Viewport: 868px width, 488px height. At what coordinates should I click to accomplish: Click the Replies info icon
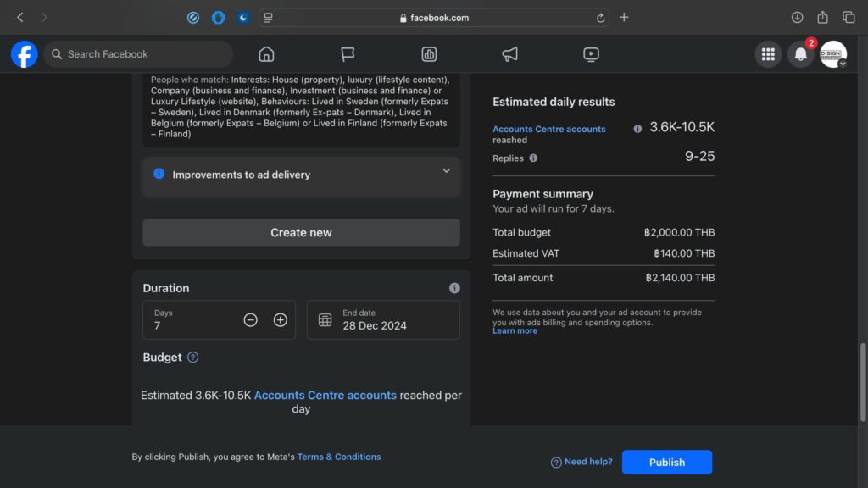533,158
